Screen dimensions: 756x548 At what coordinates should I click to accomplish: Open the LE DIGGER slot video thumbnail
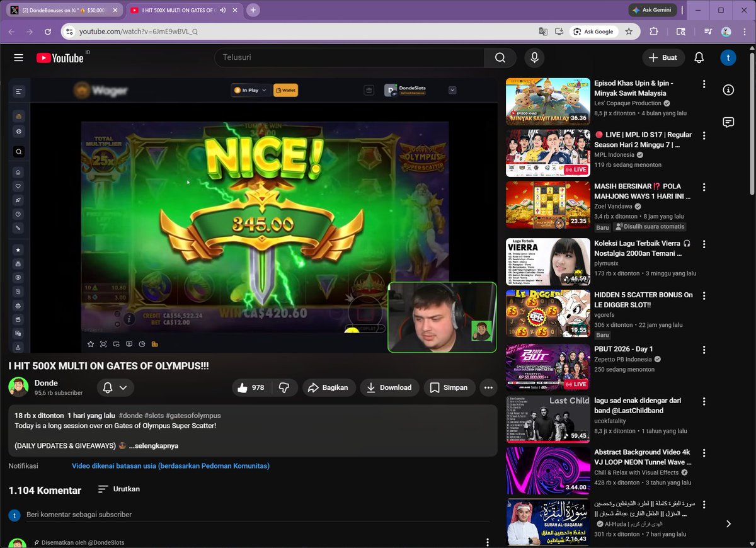point(548,312)
